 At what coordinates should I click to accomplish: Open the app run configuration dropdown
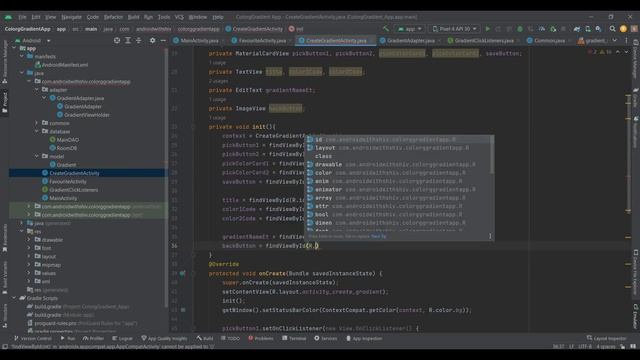[x=410, y=29]
